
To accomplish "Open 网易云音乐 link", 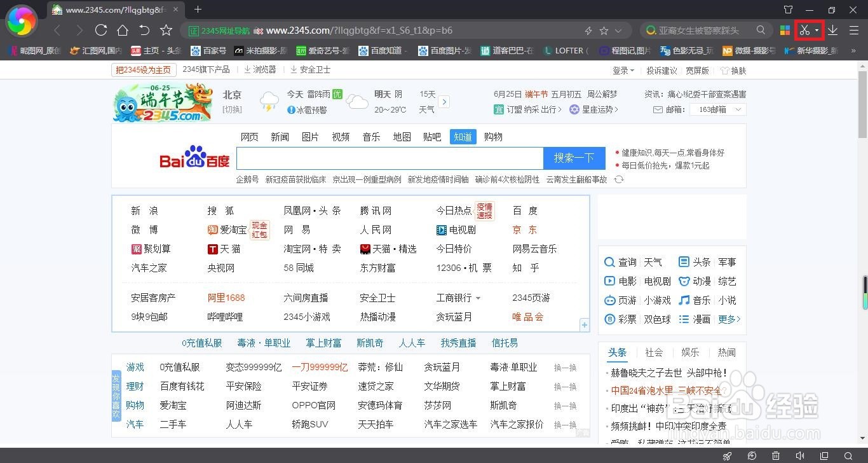I will click(534, 249).
